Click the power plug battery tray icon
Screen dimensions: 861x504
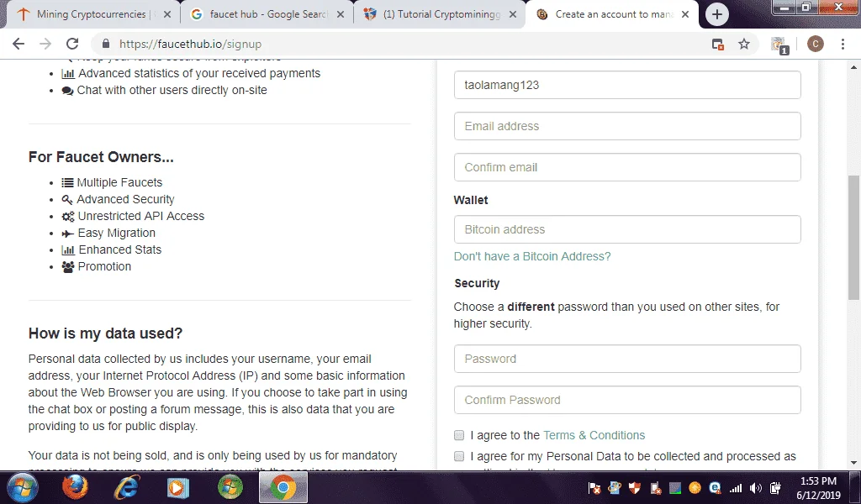point(775,487)
